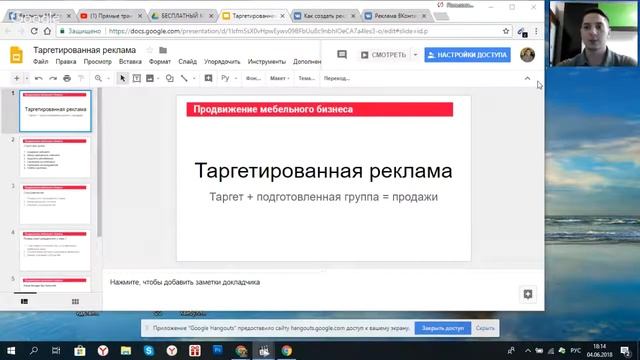Redo the last action
The width and height of the screenshot is (640, 360).
coord(53,78)
